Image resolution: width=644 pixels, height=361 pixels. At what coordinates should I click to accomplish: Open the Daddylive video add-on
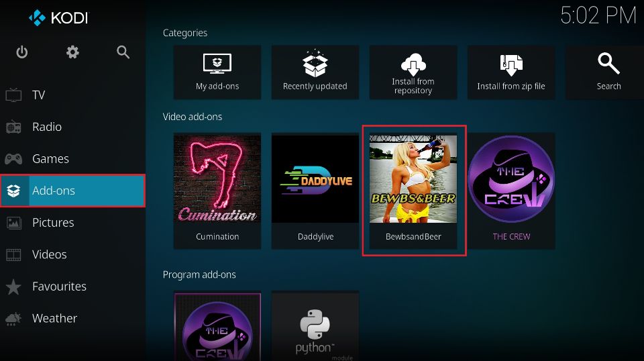click(315, 191)
